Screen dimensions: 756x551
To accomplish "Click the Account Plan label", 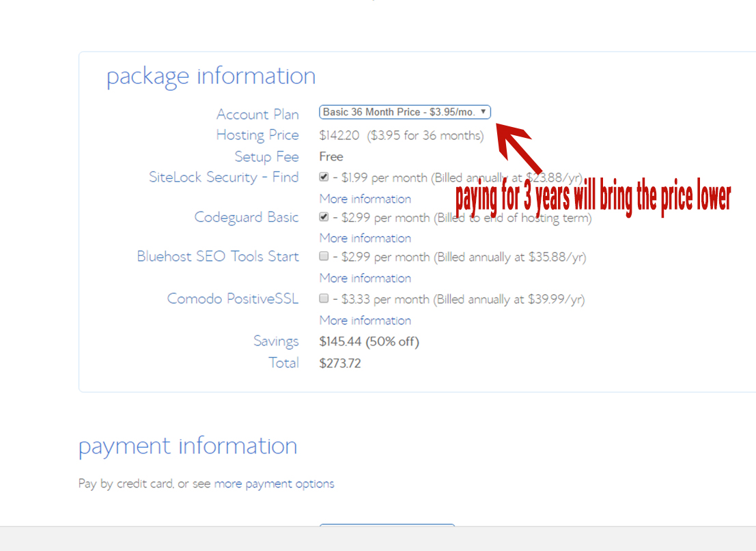I will pos(257,114).
